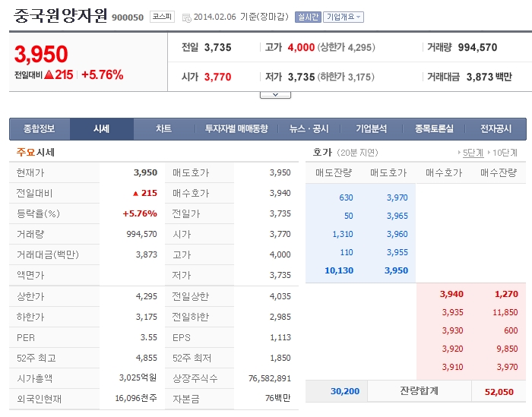
Task: Go to the 뉴스·공시 tab
Action: click(x=309, y=129)
